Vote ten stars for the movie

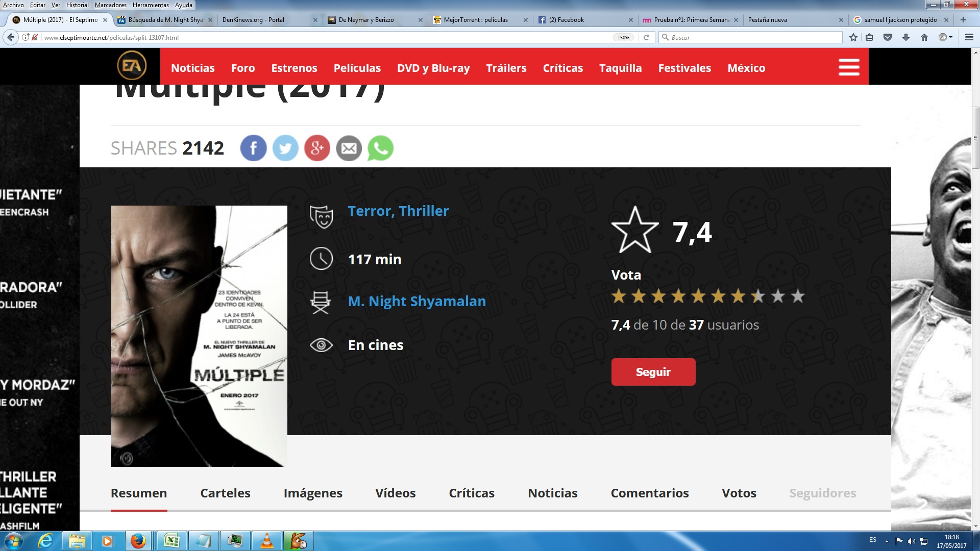click(x=798, y=296)
